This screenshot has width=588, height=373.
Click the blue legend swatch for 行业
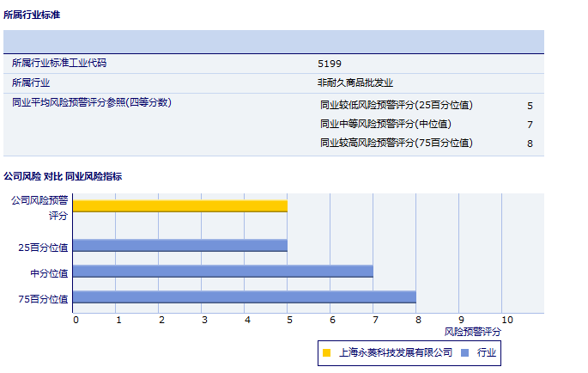(464, 352)
